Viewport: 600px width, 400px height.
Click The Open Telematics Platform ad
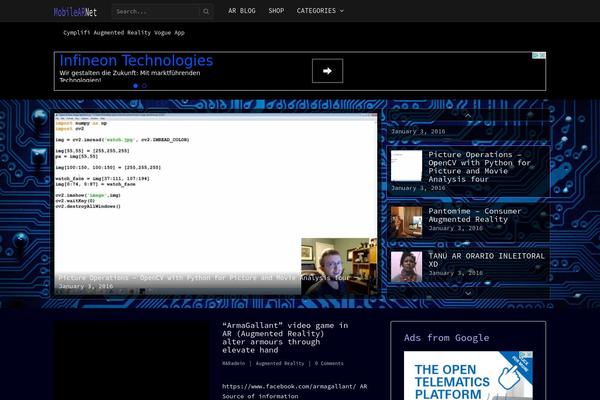[x=468, y=376]
